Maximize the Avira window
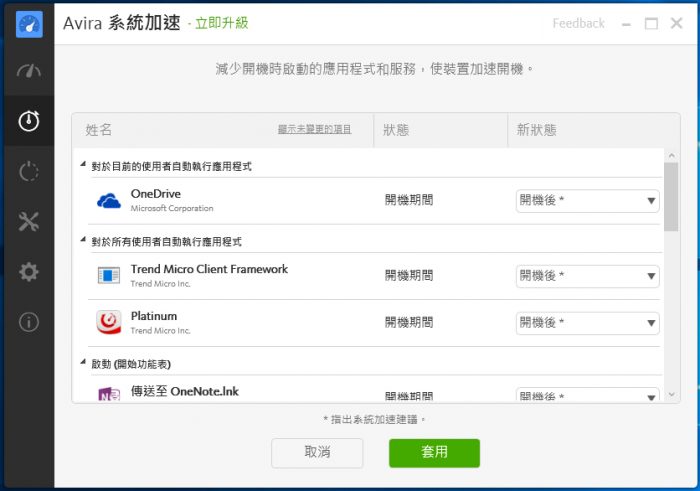This screenshot has width=700, height=491. pos(651,24)
